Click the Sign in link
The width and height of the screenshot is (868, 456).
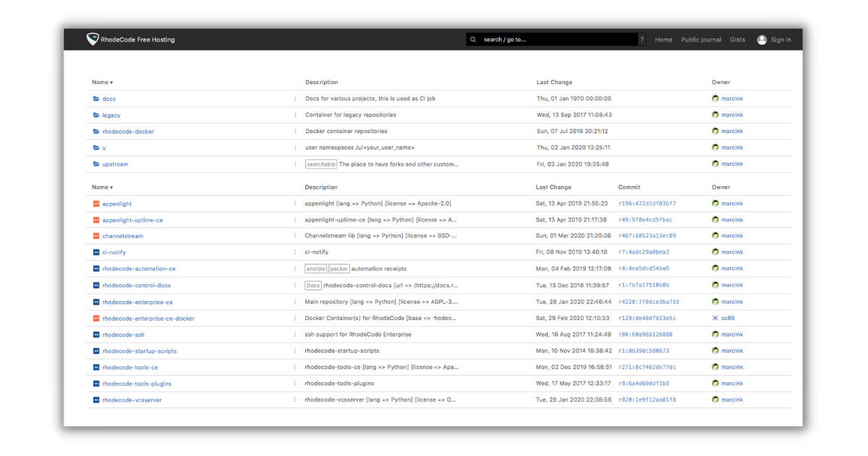coord(780,39)
